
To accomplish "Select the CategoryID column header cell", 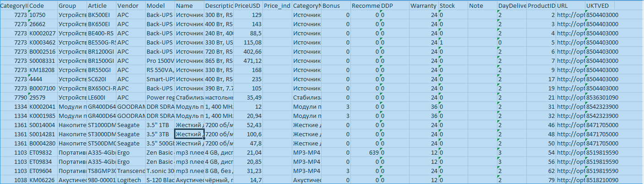I will tap(14, 6).
